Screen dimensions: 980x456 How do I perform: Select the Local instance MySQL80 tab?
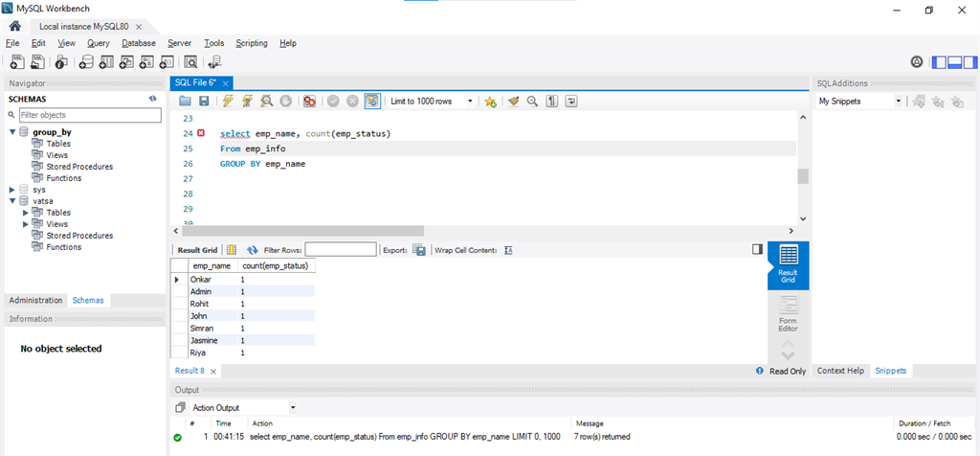(84, 26)
